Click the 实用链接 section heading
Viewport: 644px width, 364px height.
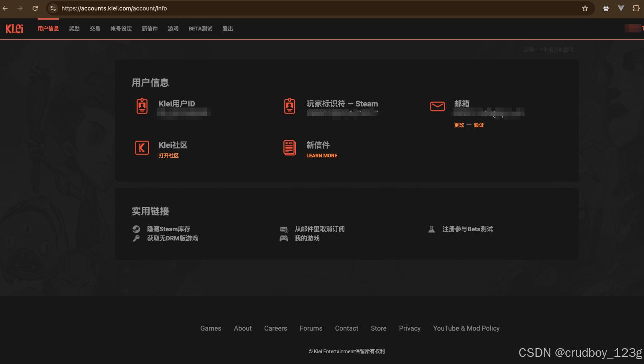click(x=150, y=211)
